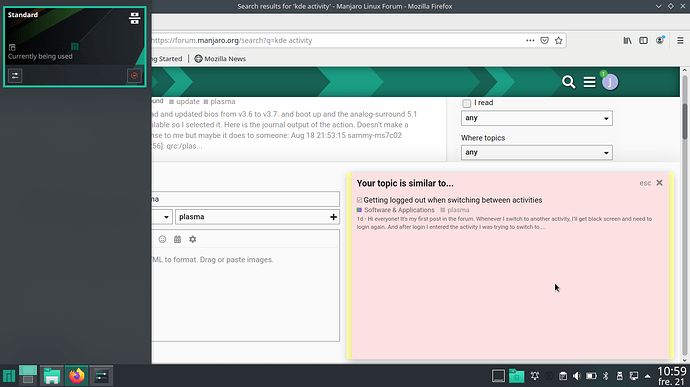Open the category dropdown beside plasma tag
The height and width of the screenshot is (387, 690).
coord(162,217)
